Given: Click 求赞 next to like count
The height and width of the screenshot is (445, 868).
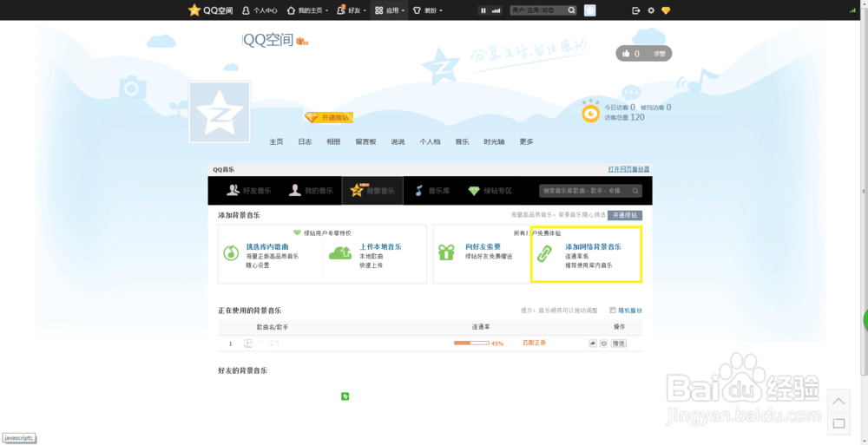Looking at the screenshot, I should (x=659, y=54).
